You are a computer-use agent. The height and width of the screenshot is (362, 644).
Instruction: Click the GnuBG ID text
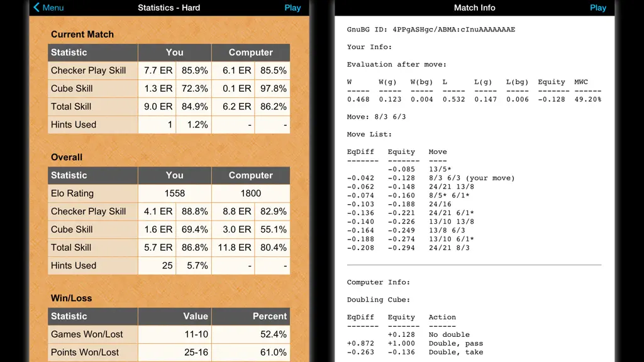pos(431,30)
